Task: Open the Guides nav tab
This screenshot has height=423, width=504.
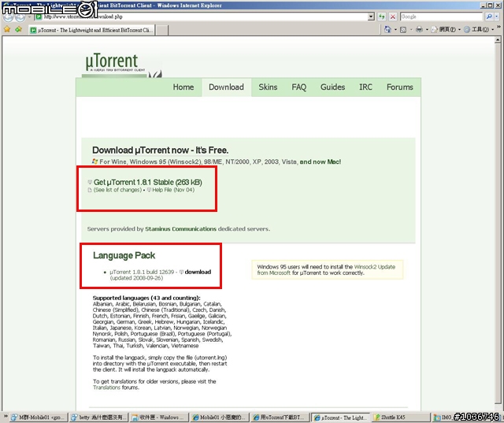Action: 332,87
